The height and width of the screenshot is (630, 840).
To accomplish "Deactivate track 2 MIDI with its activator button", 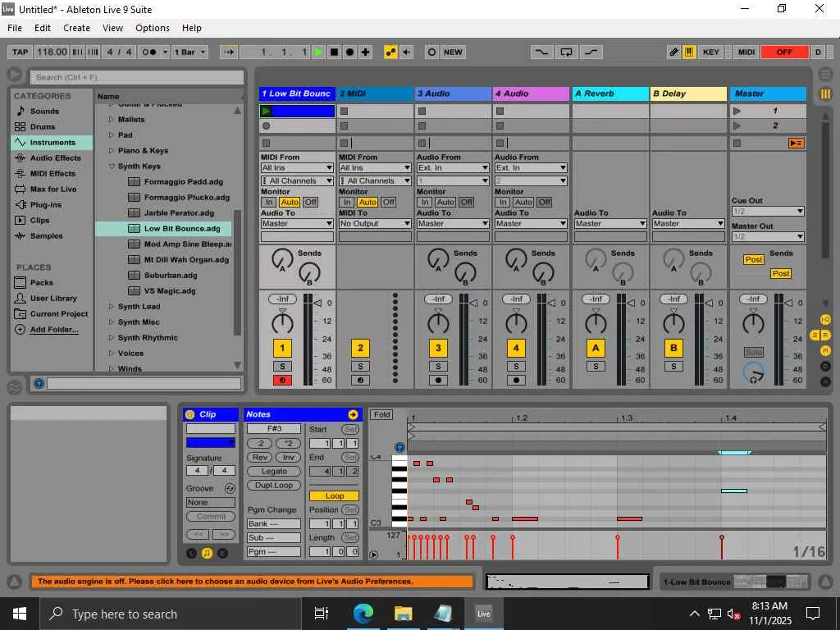I will (x=360, y=348).
